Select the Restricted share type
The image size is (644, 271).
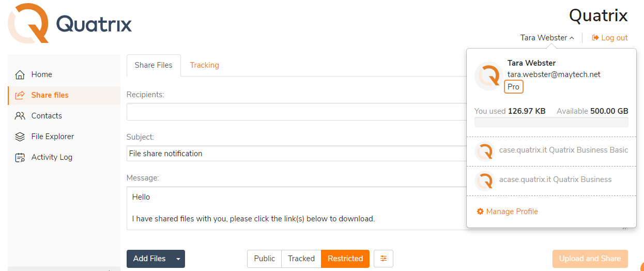pos(345,259)
